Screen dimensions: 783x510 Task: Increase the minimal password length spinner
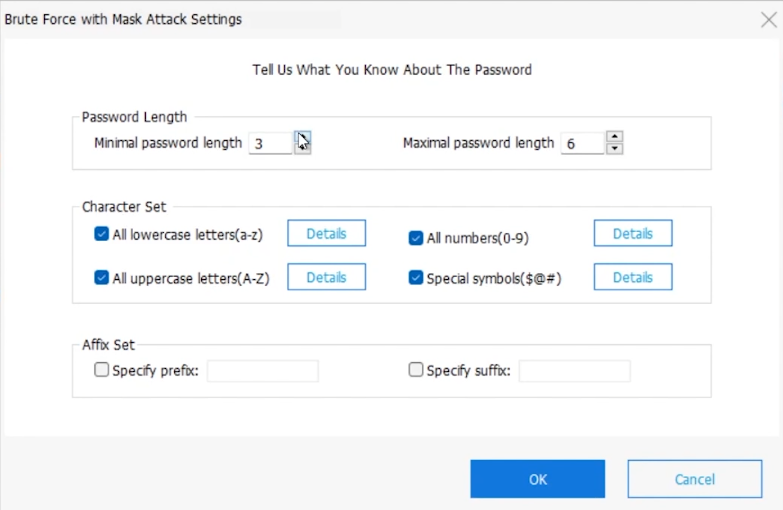point(302,137)
